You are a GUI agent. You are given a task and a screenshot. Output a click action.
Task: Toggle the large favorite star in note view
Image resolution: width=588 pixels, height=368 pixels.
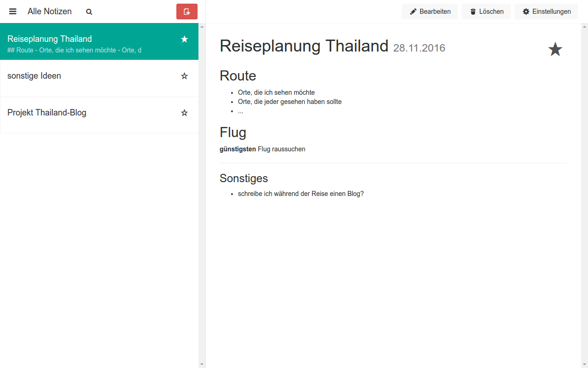tap(555, 49)
